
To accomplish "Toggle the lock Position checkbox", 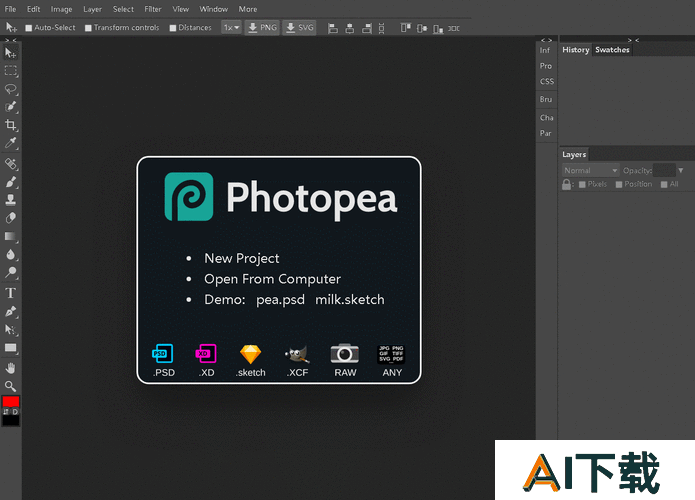I will pos(619,184).
